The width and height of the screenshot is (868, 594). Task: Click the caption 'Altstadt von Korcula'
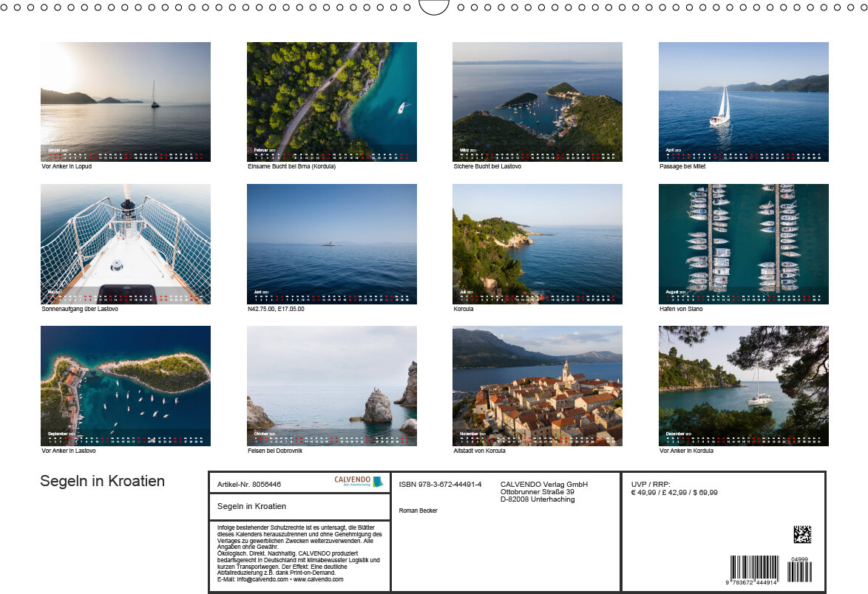point(479,451)
